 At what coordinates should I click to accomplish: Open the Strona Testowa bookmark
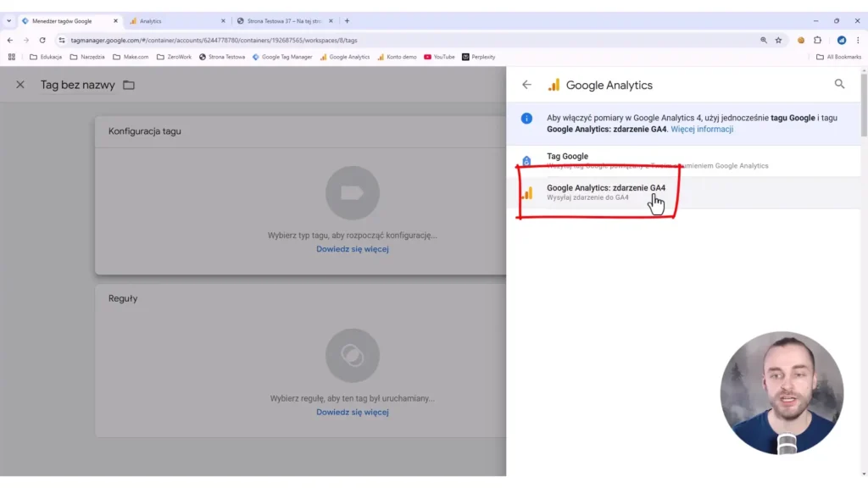222,57
